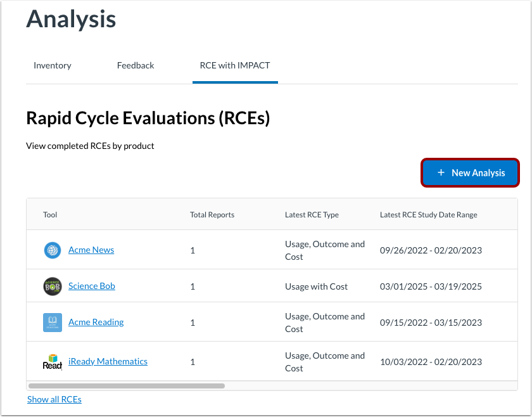Viewport: 532px width, 417px height.
Task: Click the View completed RCEs by product text
Action: (90, 146)
